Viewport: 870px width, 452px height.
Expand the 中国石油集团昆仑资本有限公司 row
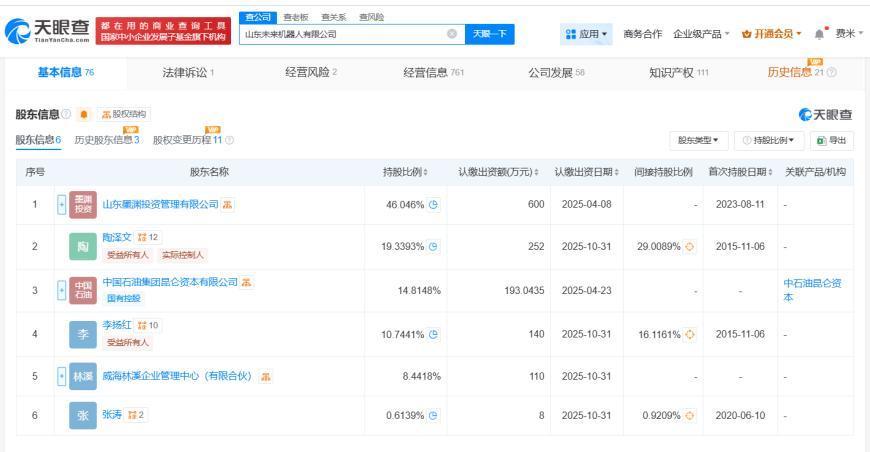[x=62, y=288]
